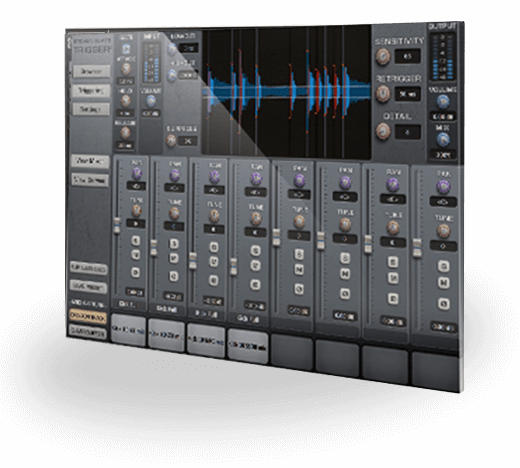
Task: Select the first loaded sample slot
Action: [128, 330]
